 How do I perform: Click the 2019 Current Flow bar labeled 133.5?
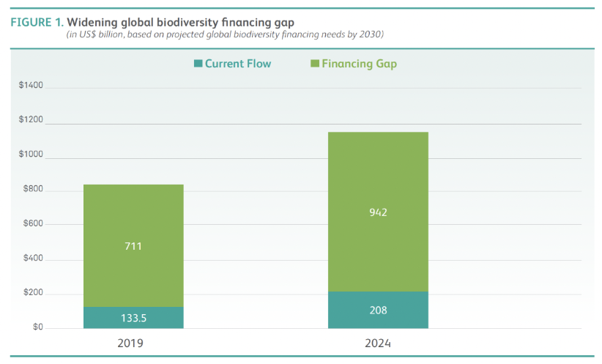(133, 318)
